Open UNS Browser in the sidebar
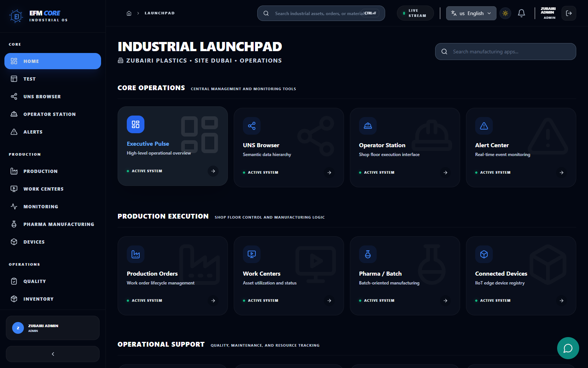The width and height of the screenshot is (588, 368). coord(42,97)
